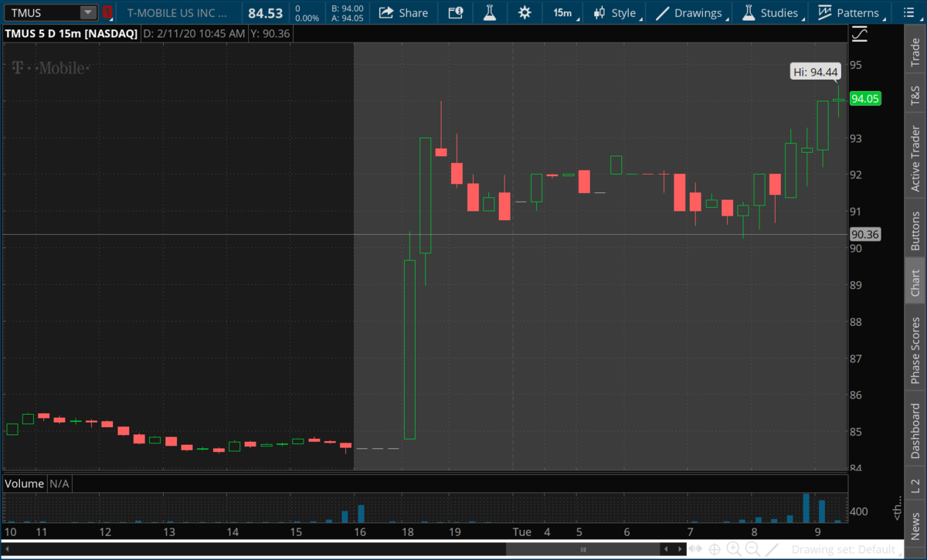The height and width of the screenshot is (560, 927).
Task: Click the Drawings diagonal line icon
Action: 662,12
